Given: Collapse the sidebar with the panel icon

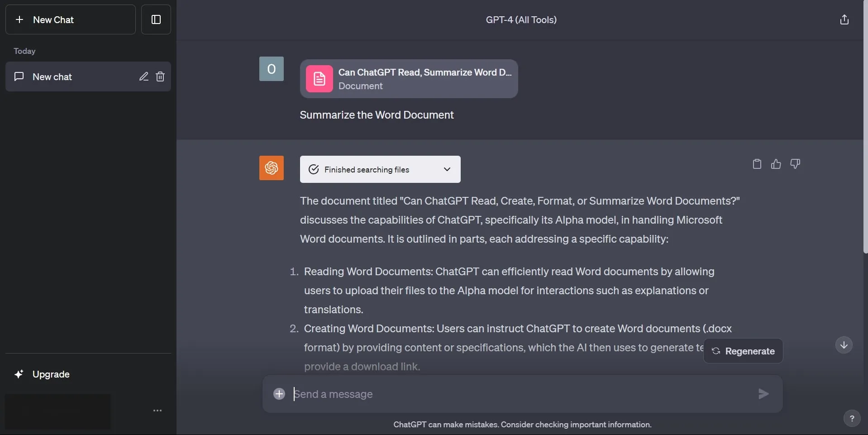Looking at the screenshot, I should (x=156, y=19).
